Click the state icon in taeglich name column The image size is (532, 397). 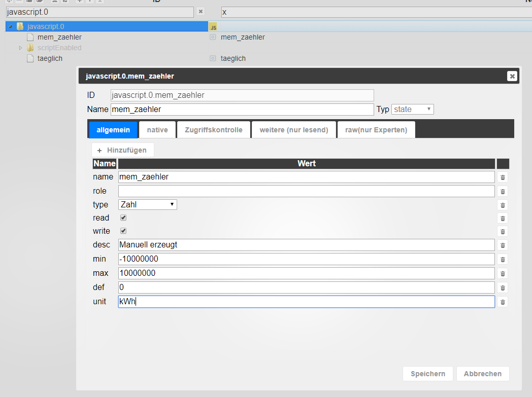coord(213,59)
